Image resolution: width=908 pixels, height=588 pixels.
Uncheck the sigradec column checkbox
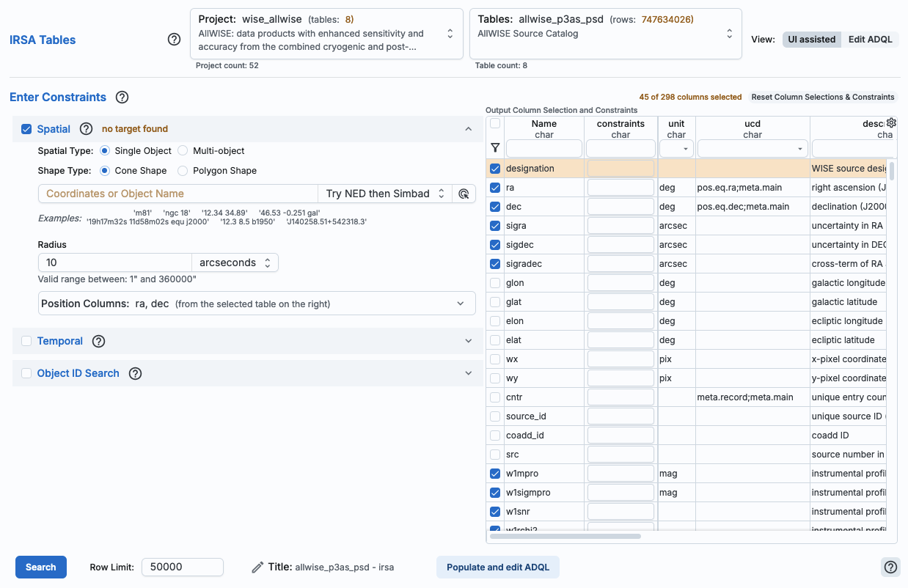click(495, 264)
